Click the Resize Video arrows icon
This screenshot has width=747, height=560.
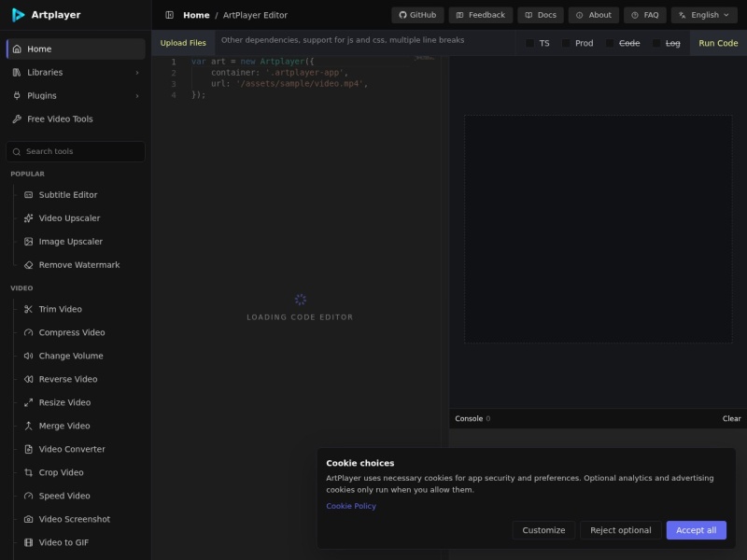pyautogui.click(x=29, y=402)
